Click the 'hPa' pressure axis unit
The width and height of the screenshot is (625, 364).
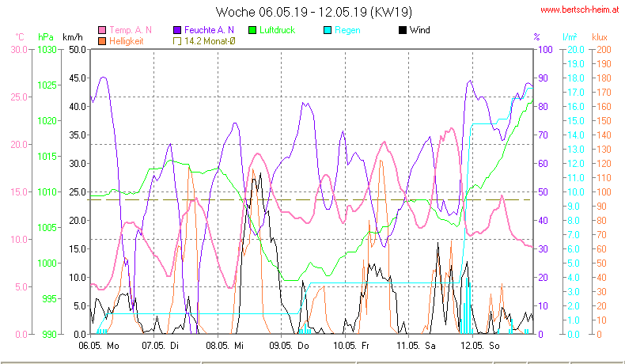coord(46,37)
